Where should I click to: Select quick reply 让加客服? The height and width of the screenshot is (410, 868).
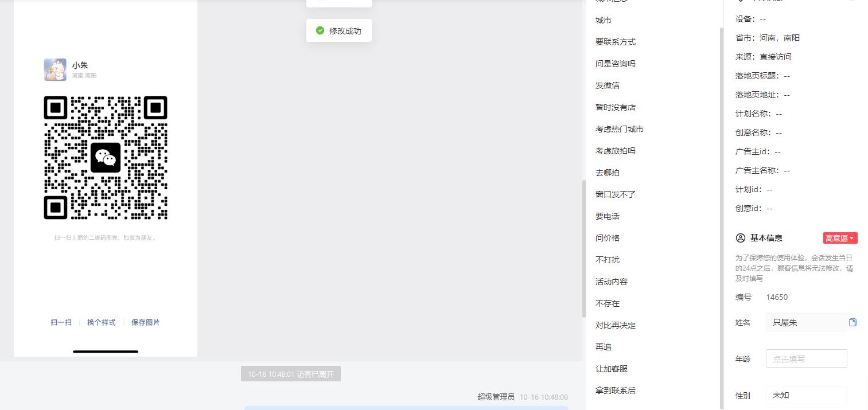tap(612, 369)
